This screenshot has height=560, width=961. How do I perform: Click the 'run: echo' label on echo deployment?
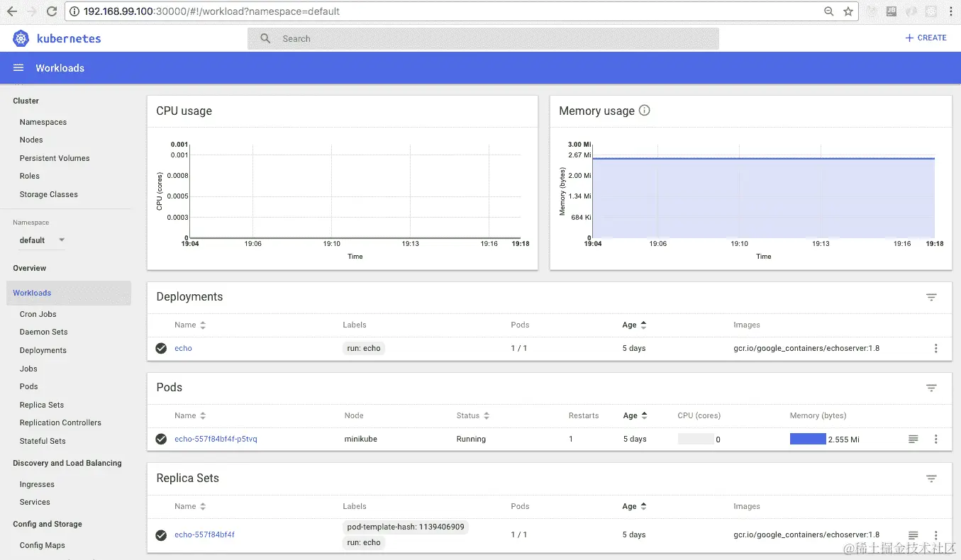364,348
